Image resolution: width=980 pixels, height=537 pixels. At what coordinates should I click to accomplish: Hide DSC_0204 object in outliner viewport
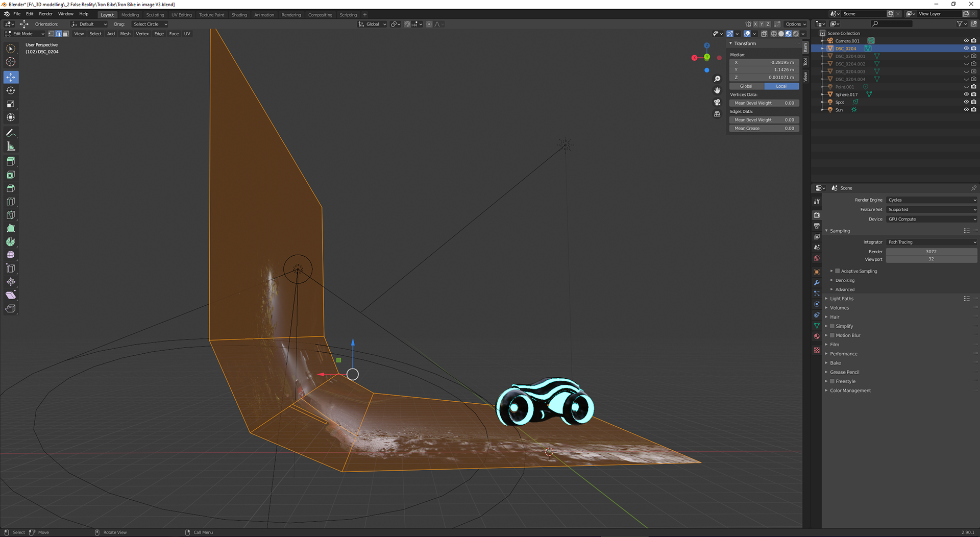[x=966, y=48]
